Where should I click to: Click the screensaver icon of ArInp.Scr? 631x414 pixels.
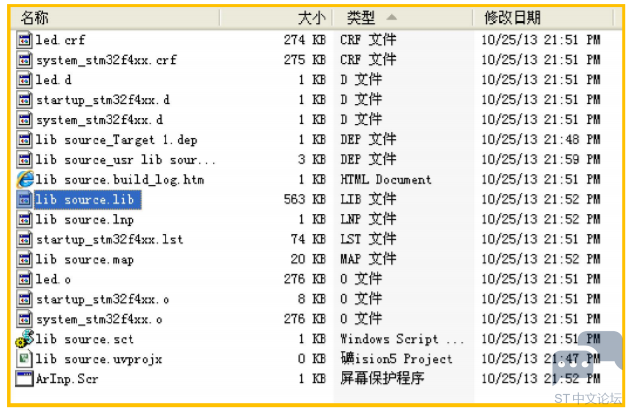point(24,379)
